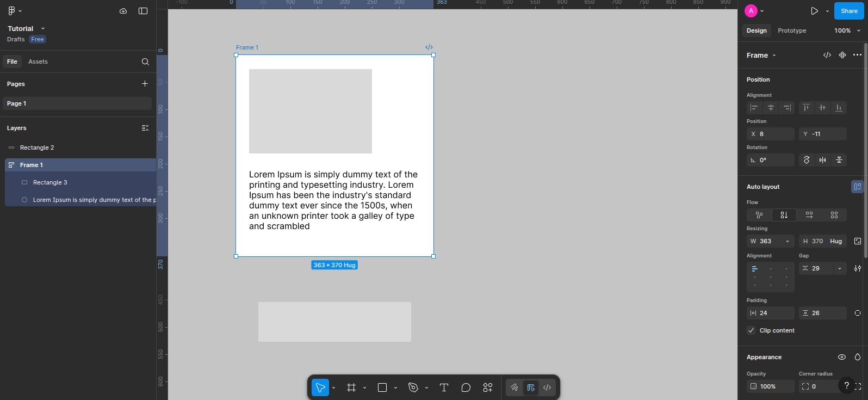This screenshot has width=868, height=400.
Task: Switch to the Prototype tab
Action: (x=792, y=30)
